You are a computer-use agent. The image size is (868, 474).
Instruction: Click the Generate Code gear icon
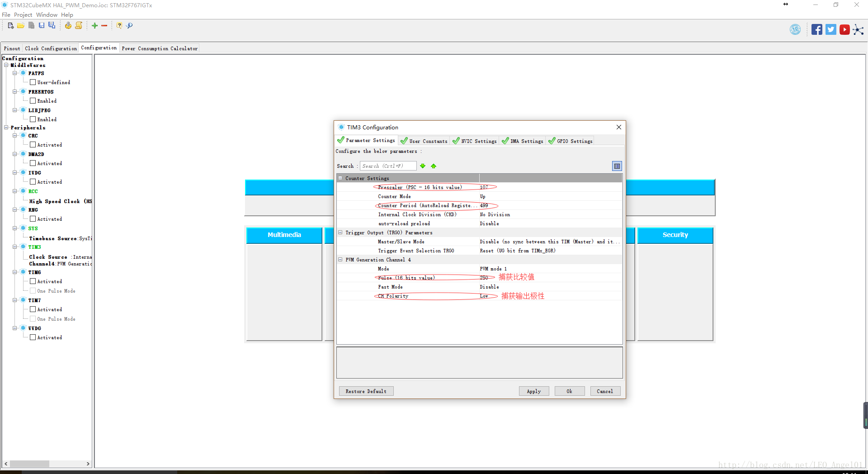click(68, 26)
